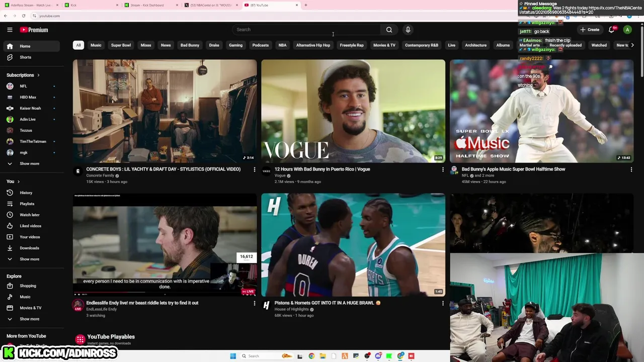This screenshot has height=362, width=644.
Task: Open options menu for Pistons & Hornets video
Action: point(443,303)
